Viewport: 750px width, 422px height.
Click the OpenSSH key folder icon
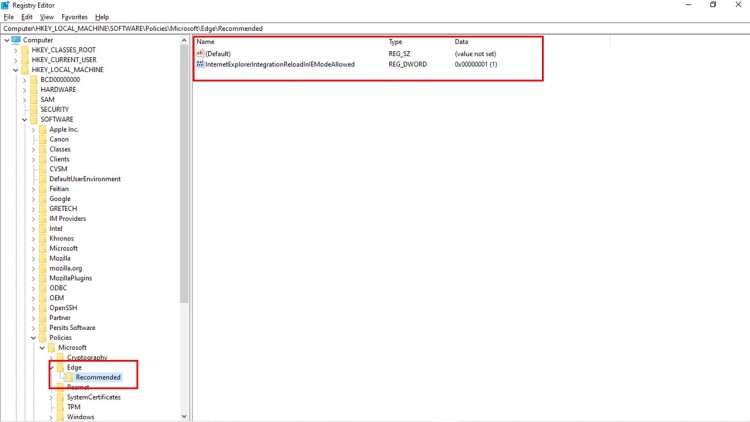click(x=42, y=308)
